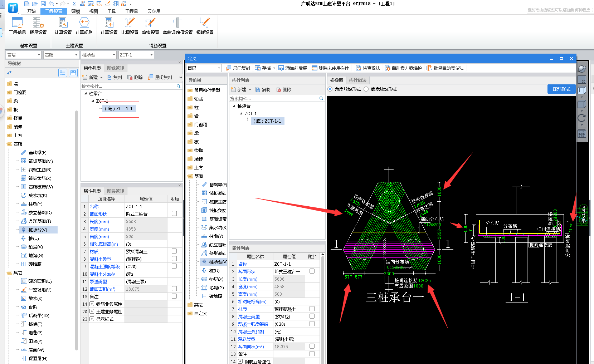This screenshot has width=594, height=364.
Task: Tick 附加 checkbox for 材质 in main panel
Action: click(174, 251)
